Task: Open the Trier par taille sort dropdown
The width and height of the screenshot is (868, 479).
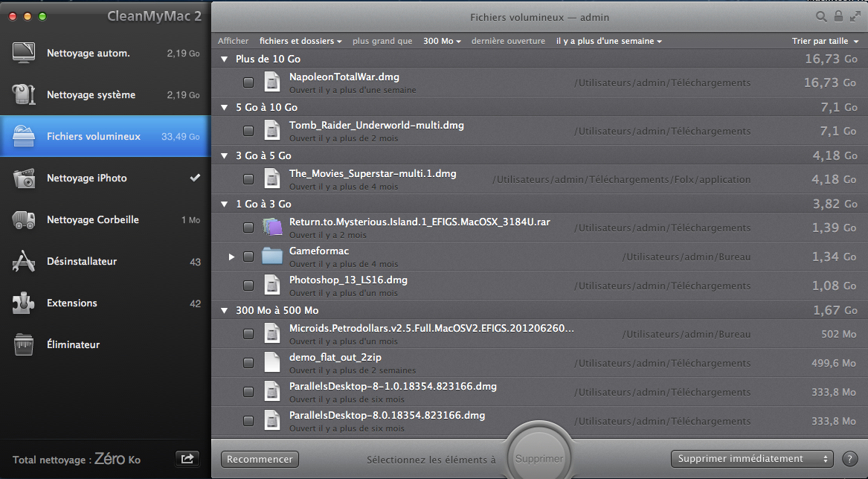Action: click(826, 41)
